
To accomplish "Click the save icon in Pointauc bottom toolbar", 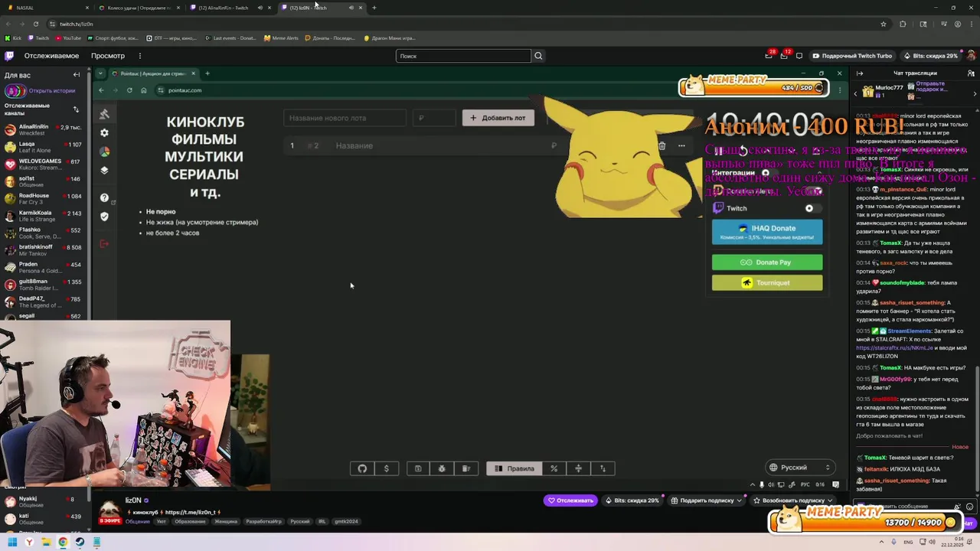I will click(418, 468).
